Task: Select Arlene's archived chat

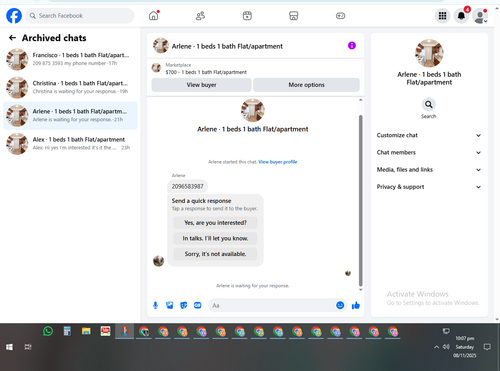Action: (70, 116)
